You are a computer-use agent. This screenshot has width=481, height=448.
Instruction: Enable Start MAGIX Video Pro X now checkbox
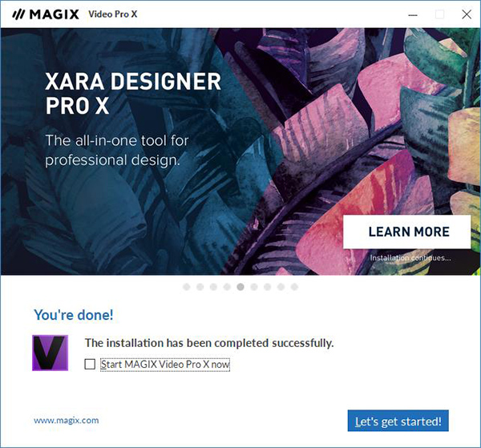(x=90, y=365)
